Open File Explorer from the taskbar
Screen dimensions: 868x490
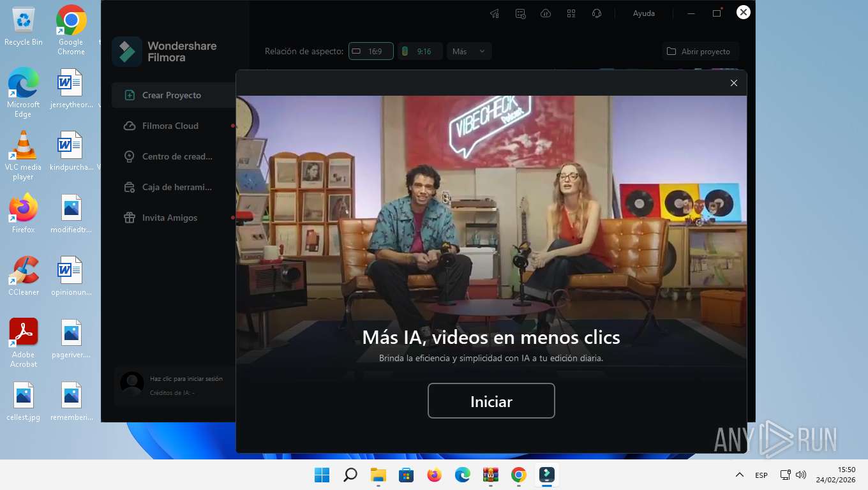tap(378, 475)
